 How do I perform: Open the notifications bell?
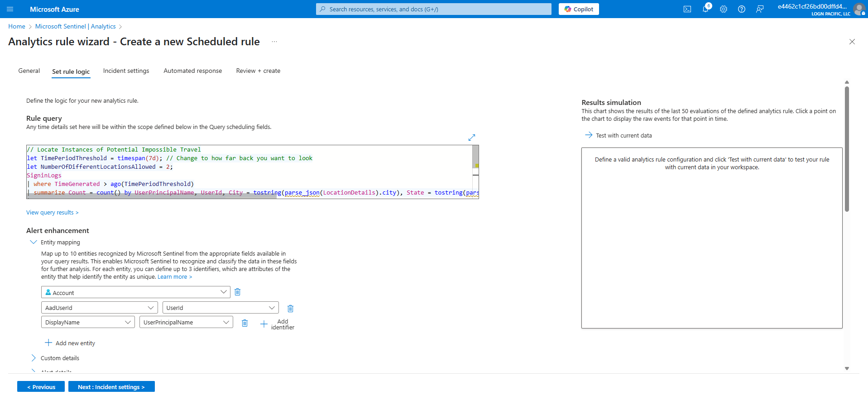click(705, 9)
